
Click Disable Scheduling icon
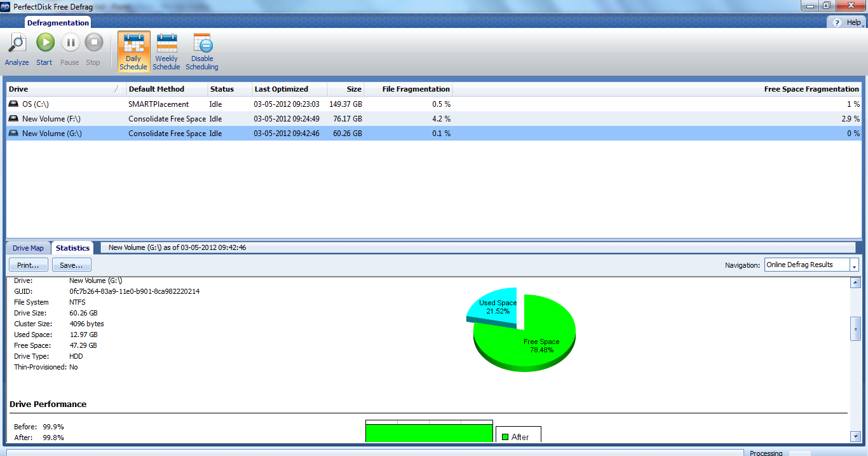pyautogui.click(x=202, y=43)
